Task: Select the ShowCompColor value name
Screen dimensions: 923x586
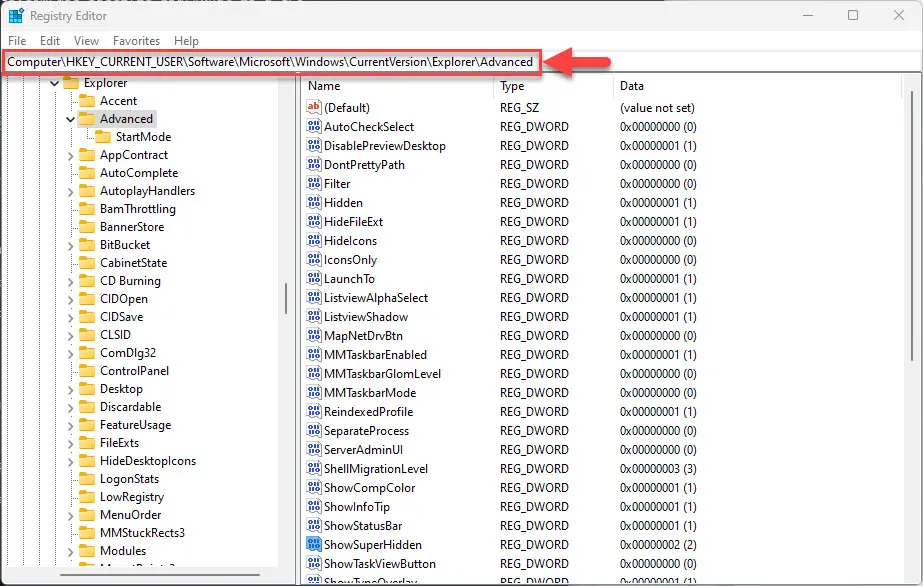Action: [369, 488]
